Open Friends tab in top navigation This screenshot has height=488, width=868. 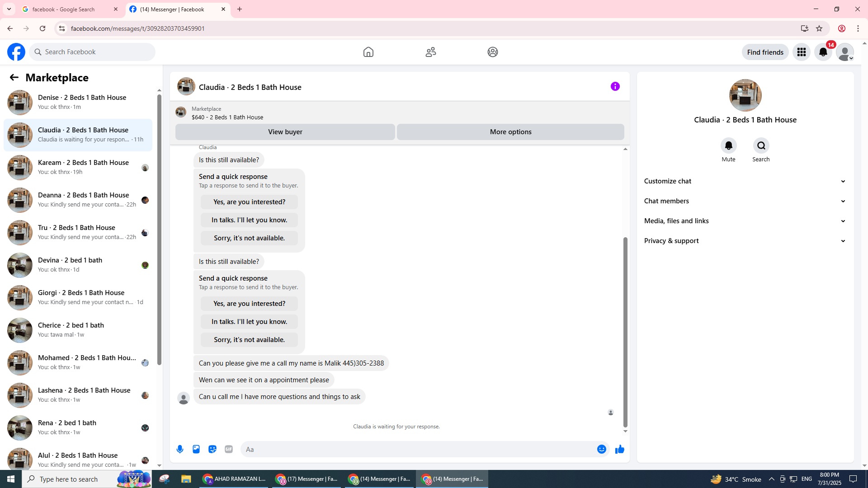tap(430, 52)
